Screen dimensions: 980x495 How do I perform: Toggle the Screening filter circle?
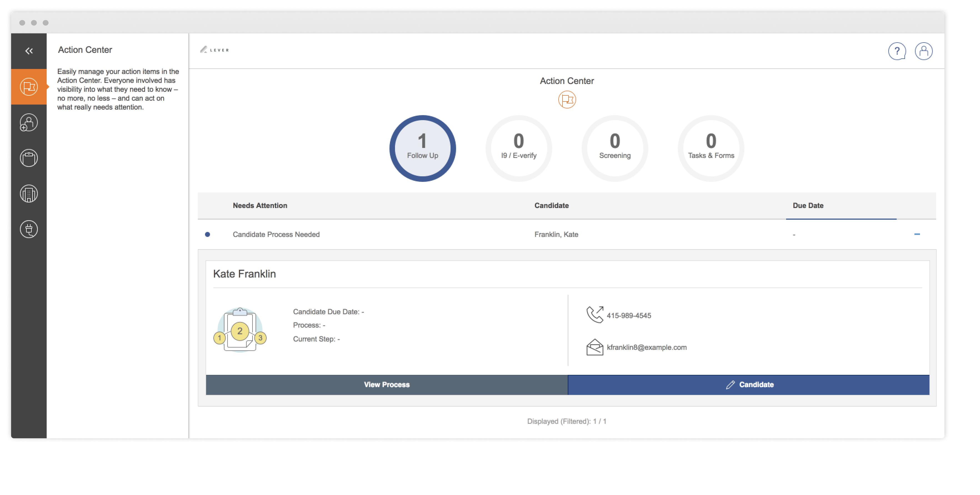click(614, 148)
